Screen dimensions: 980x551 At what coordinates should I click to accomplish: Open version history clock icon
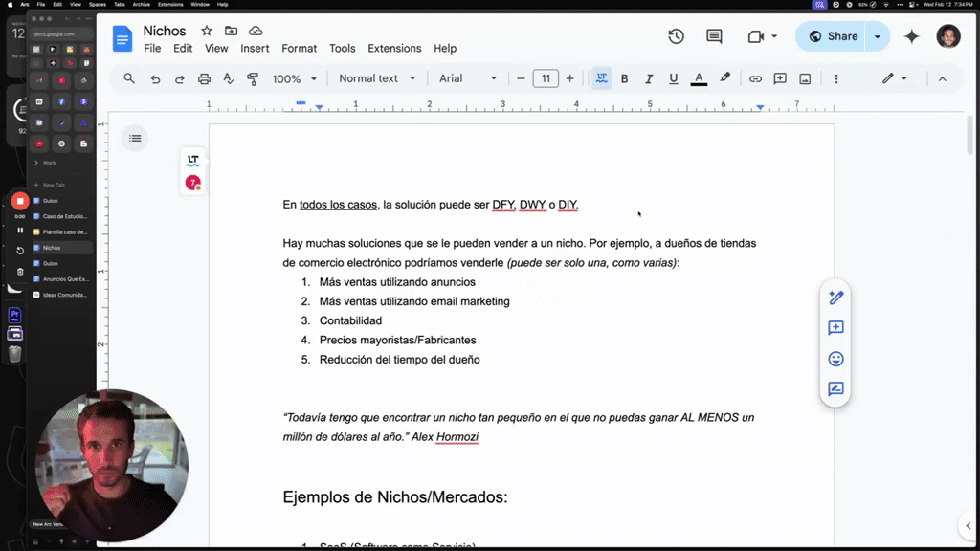click(676, 36)
